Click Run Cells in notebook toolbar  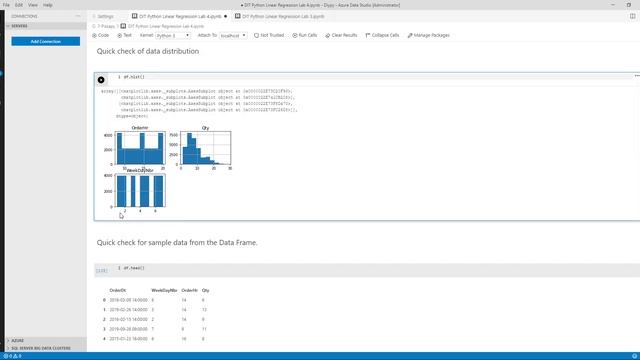click(304, 36)
